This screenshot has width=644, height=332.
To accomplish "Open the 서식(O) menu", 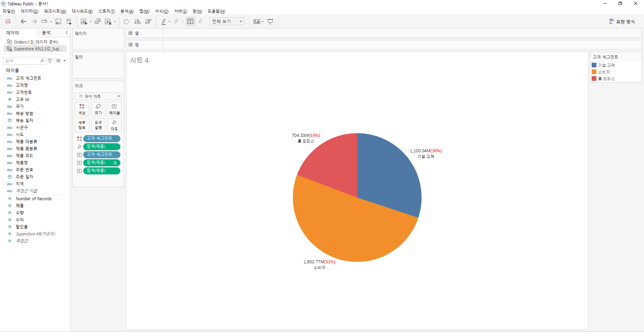I will coord(162,11).
